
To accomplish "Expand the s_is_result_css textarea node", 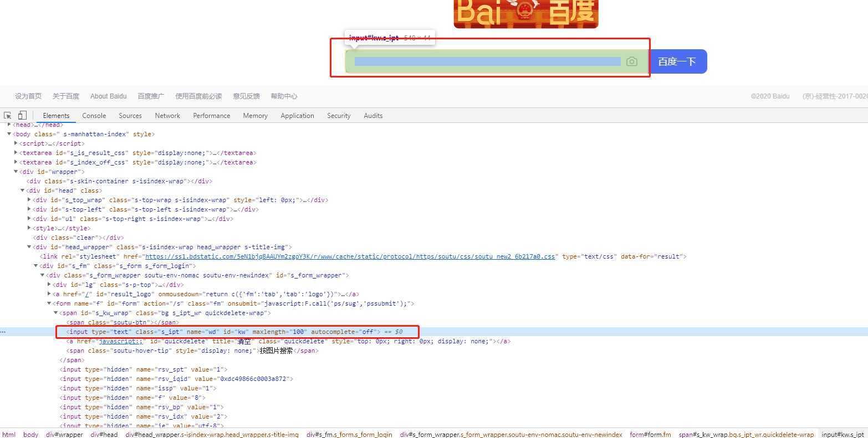I will click(16, 153).
